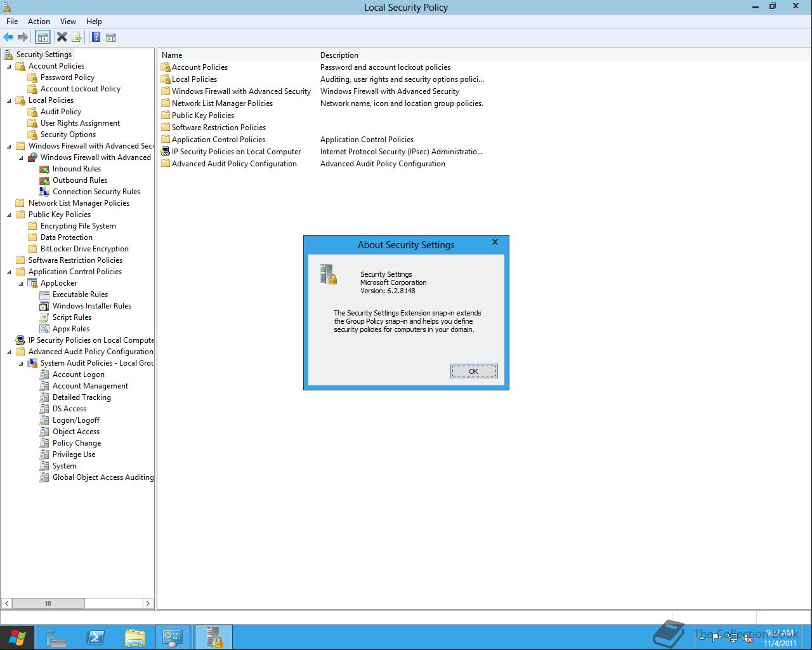Sort the list by the Description column header
This screenshot has height=650, width=812.
[402, 55]
